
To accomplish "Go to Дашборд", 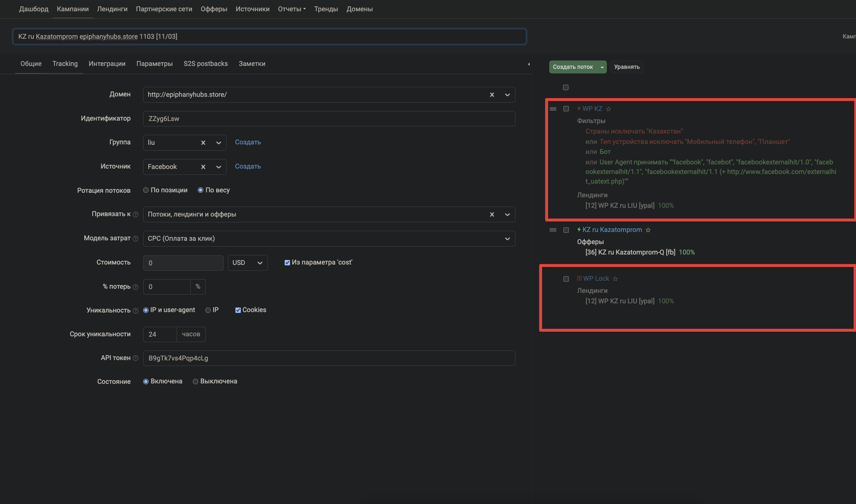I will tap(34, 9).
